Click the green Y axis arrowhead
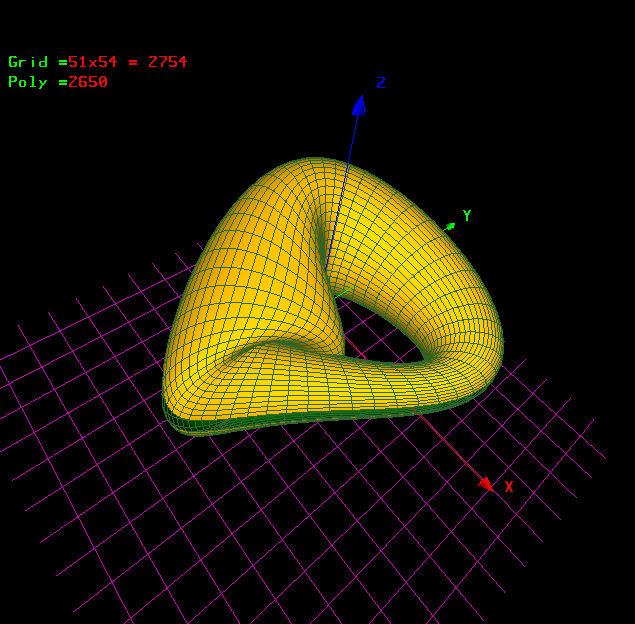Image resolution: width=635 pixels, height=624 pixels. point(451,226)
